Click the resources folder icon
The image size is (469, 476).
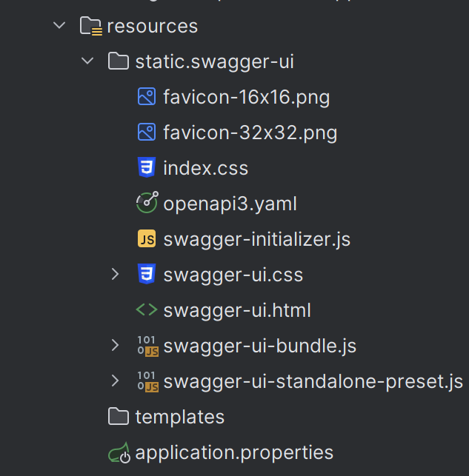click(91, 26)
